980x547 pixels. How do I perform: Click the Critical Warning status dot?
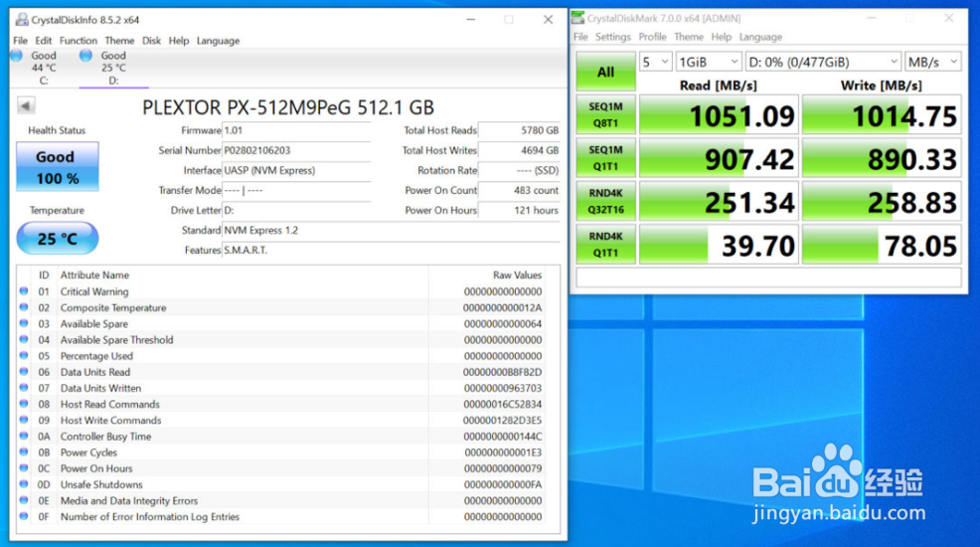pyautogui.click(x=24, y=291)
